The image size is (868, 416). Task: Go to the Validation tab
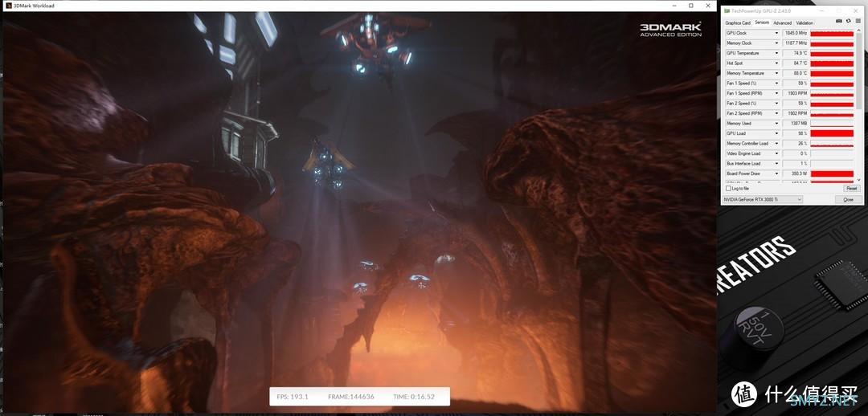(805, 22)
